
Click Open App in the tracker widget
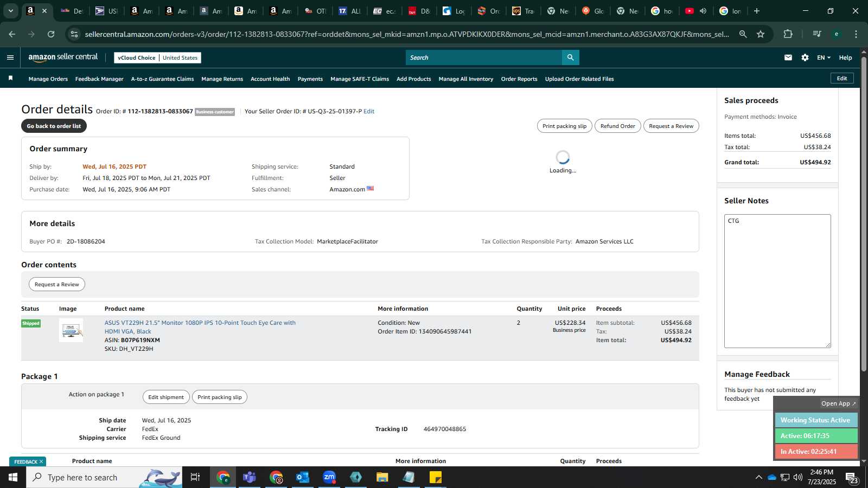838,403
